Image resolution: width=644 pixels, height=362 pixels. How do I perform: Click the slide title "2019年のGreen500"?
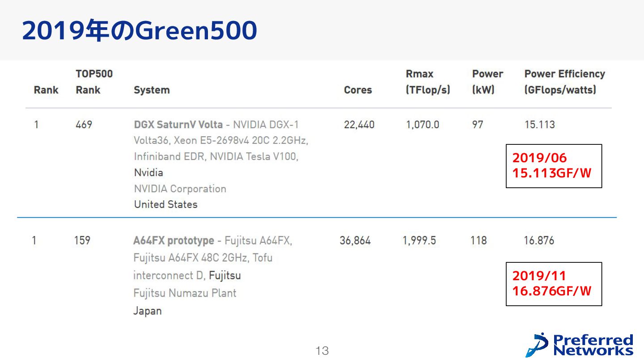click(139, 30)
